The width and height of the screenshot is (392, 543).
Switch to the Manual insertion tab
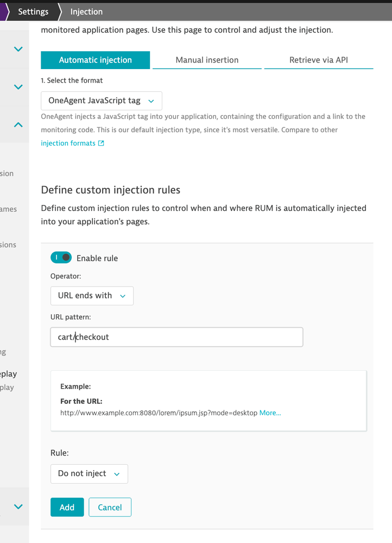pos(207,60)
